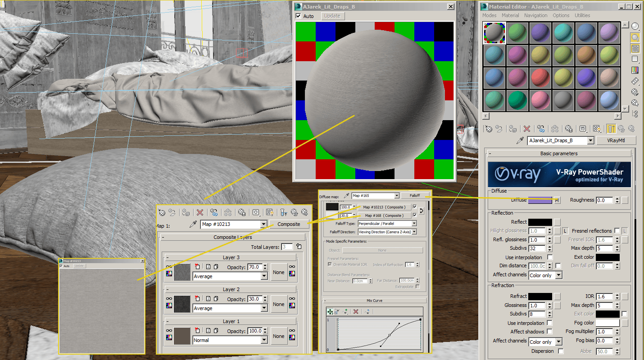Click the red X Reset Map icon
644x360 pixels.
pyautogui.click(x=526, y=129)
